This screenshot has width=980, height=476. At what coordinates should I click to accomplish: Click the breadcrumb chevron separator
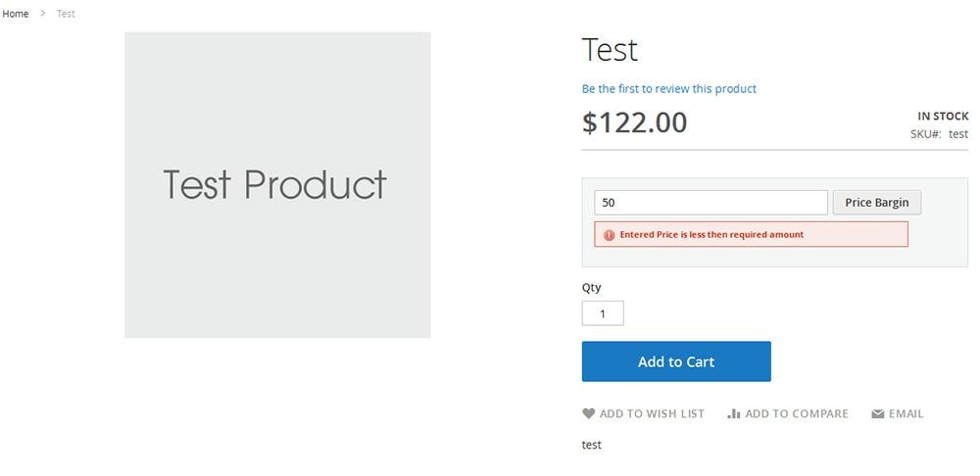(x=43, y=14)
